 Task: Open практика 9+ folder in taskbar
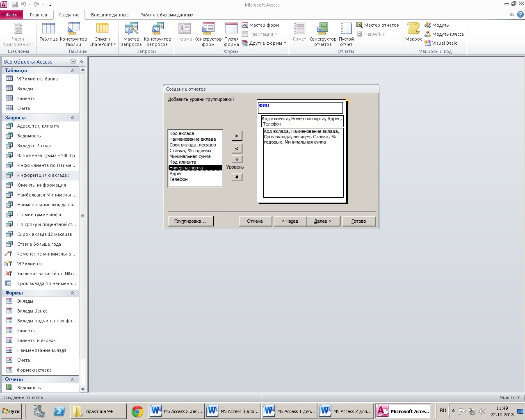[x=98, y=411]
